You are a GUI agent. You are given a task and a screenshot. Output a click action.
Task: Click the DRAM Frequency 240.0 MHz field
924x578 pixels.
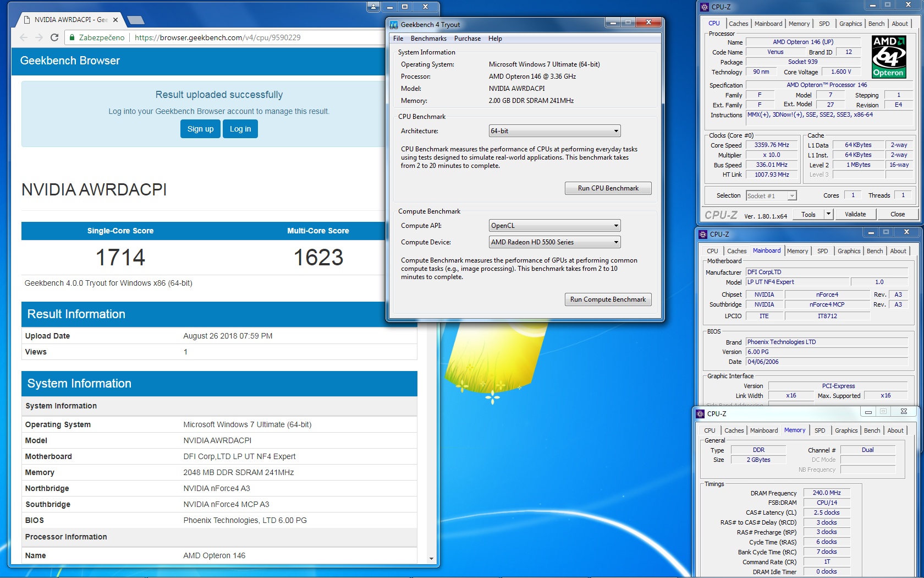coord(827,493)
